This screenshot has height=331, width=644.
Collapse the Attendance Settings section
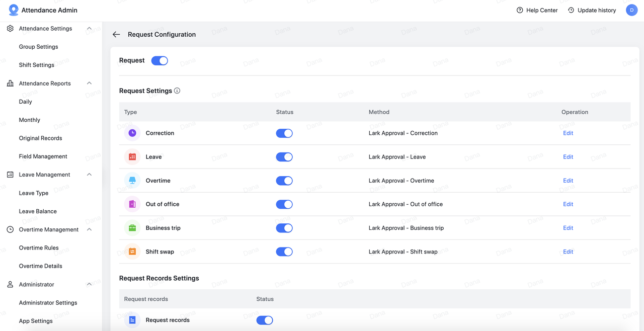pos(89,29)
